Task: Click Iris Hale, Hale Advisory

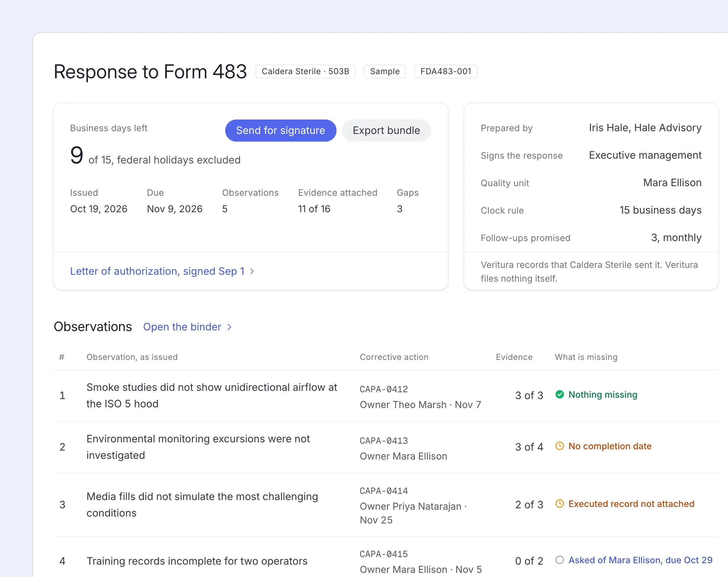Action: click(645, 128)
